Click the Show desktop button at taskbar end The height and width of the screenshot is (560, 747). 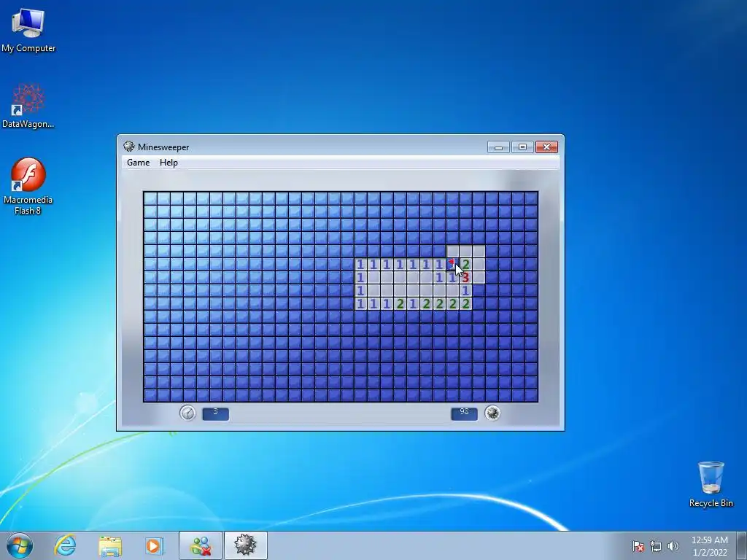741,545
